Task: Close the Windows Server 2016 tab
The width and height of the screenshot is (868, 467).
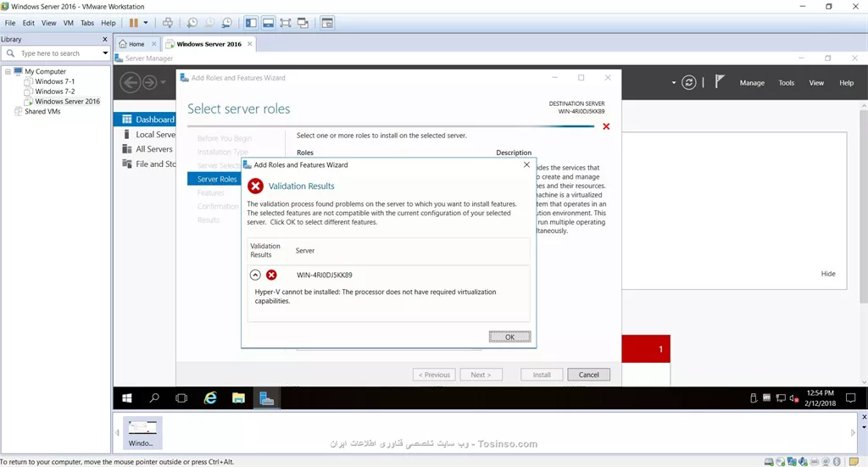Action: [x=250, y=44]
